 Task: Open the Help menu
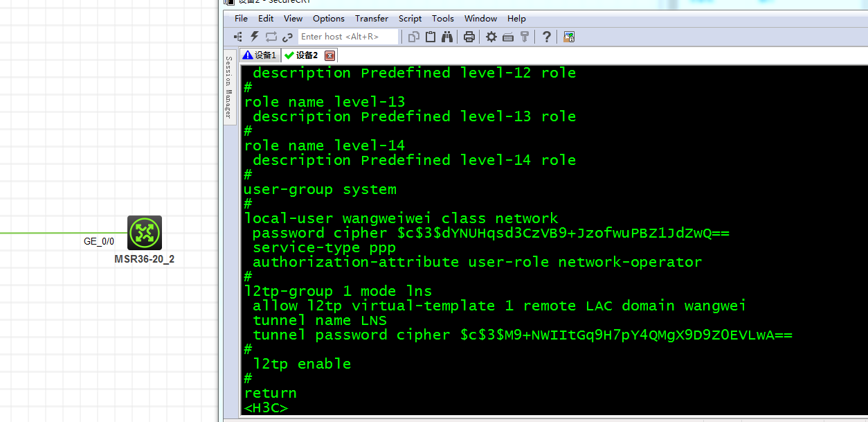[516, 19]
